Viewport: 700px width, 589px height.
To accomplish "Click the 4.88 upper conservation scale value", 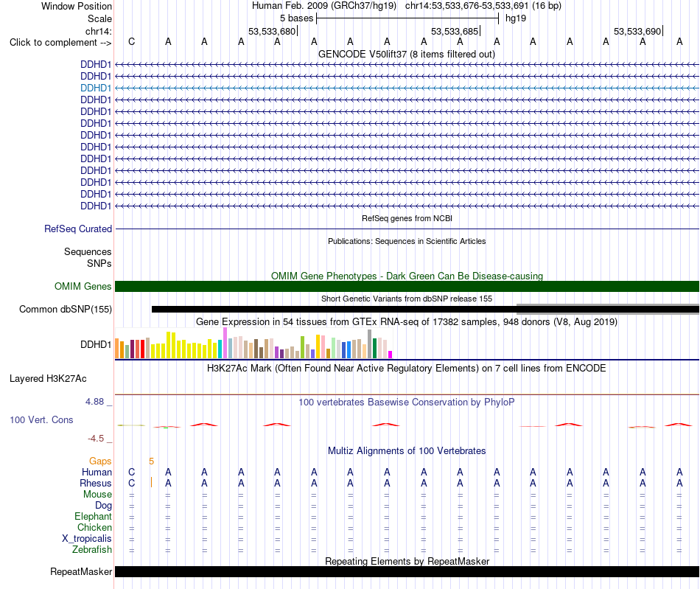I will [x=94, y=402].
